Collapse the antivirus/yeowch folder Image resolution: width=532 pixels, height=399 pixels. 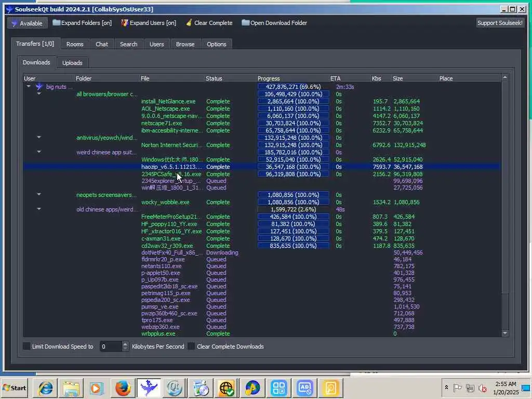tap(39, 137)
